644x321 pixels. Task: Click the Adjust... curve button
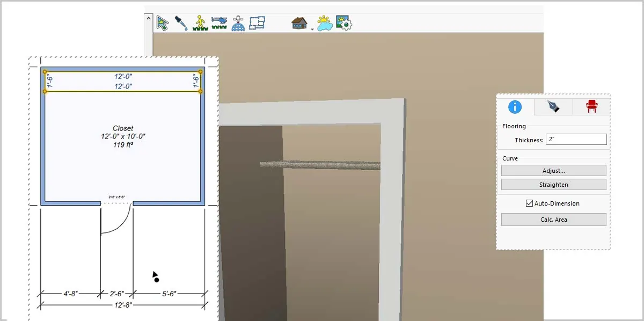click(554, 171)
